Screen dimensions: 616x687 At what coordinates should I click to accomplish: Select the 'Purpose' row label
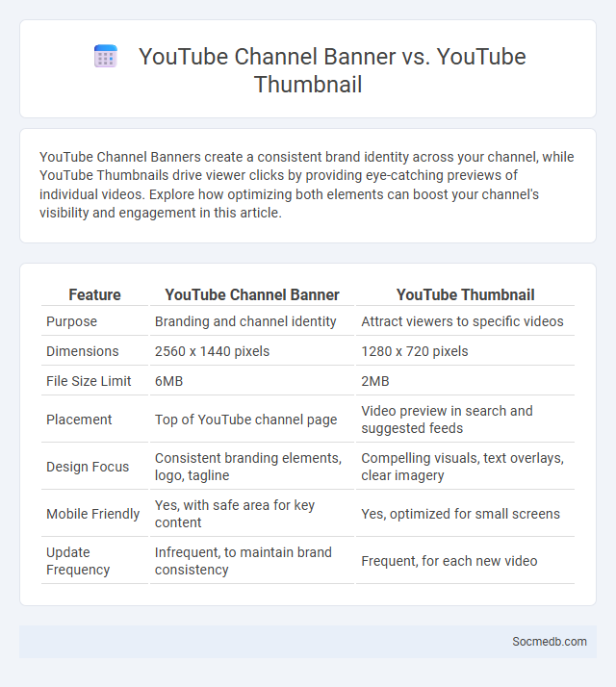pyautogui.click(x=72, y=321)
